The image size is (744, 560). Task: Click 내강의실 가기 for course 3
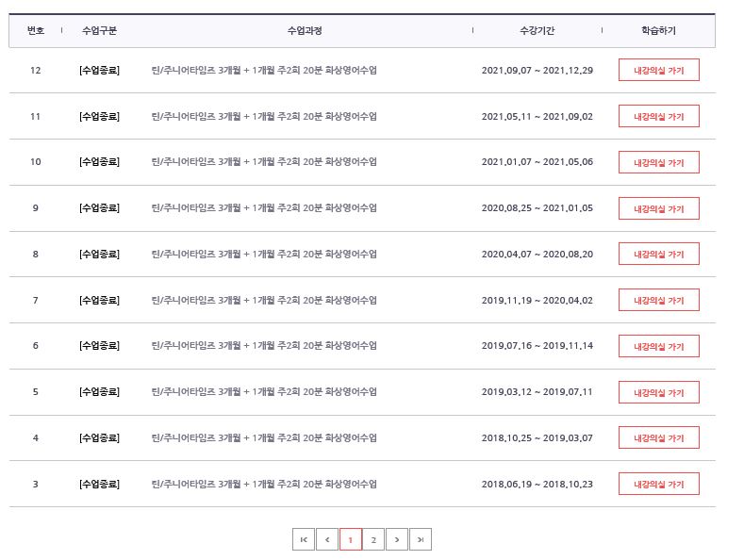tap(658, 484)
